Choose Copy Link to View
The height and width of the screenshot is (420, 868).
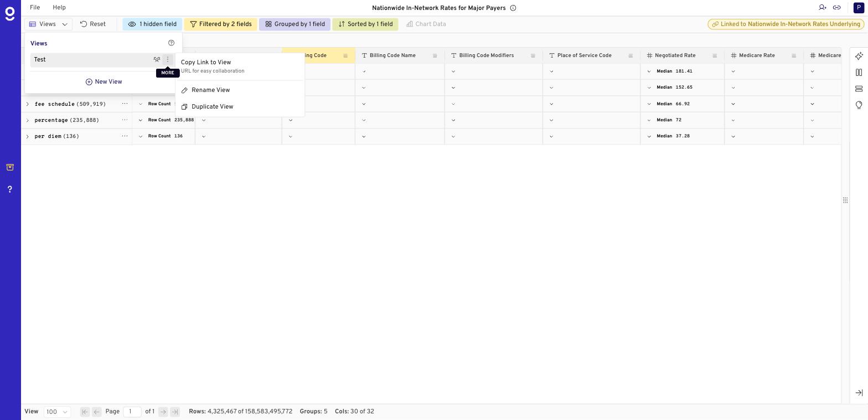tap(240, 66)
